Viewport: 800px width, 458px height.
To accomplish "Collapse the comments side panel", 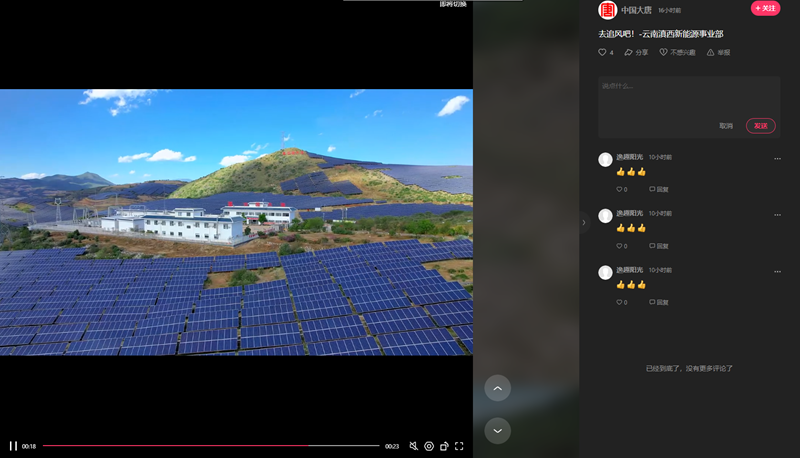I will (584, 223).
